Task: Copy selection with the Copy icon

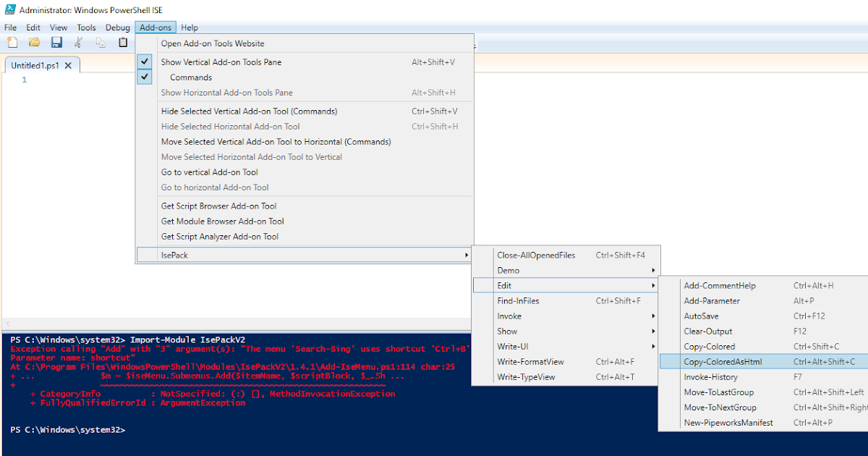Action: (101, 42)
